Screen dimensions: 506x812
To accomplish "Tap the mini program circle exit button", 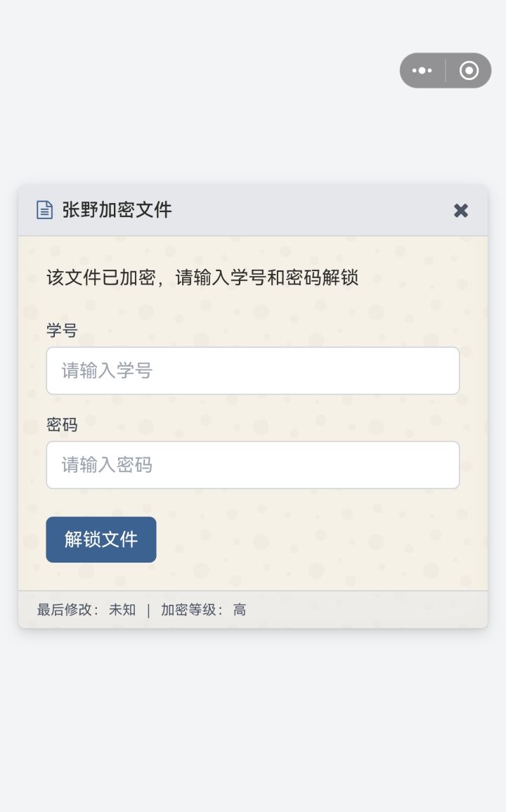I will point(469,70).
